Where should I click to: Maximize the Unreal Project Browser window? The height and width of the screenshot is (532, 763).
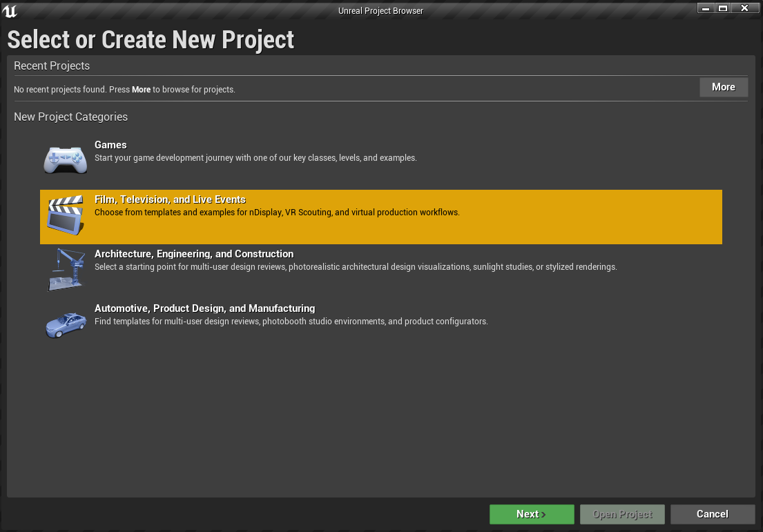(x=723, y=8)
